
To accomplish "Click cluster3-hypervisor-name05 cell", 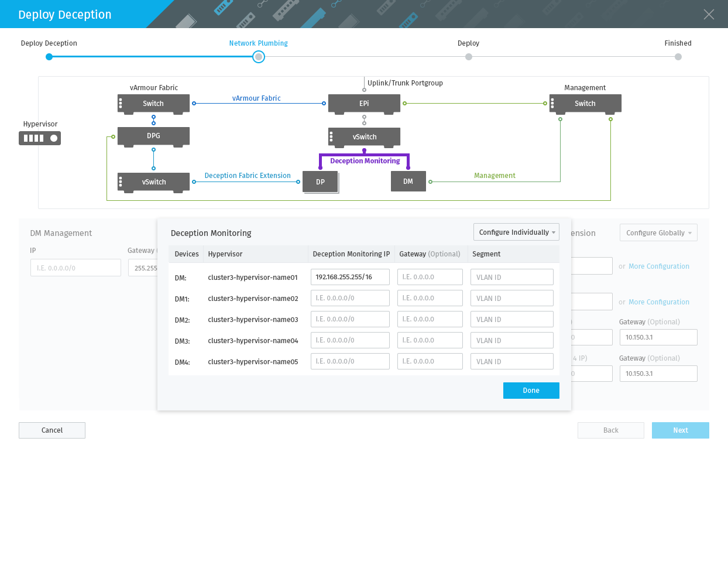I will click(x=253, y=362).
